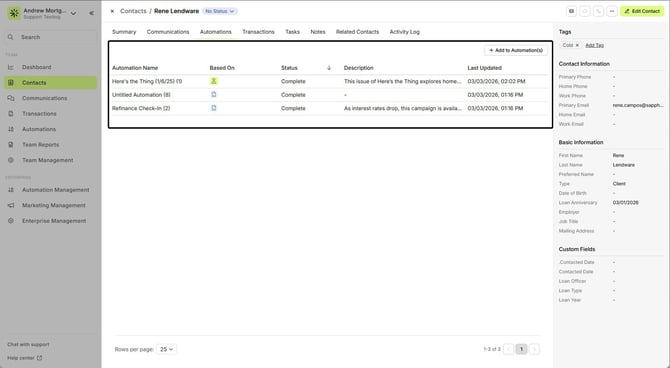Open "Refinance Check-In (2)" row

click(x=329, y=108)
